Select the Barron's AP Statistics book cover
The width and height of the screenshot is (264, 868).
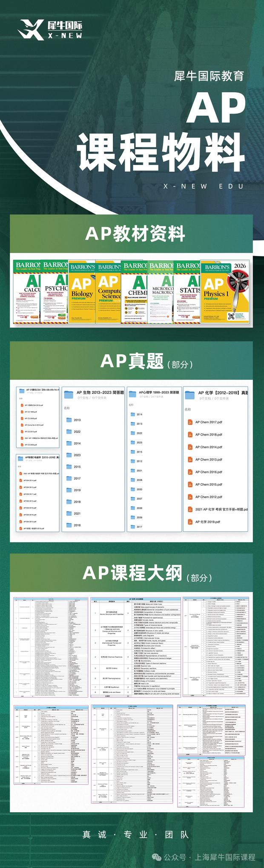[x=187, y=292]
